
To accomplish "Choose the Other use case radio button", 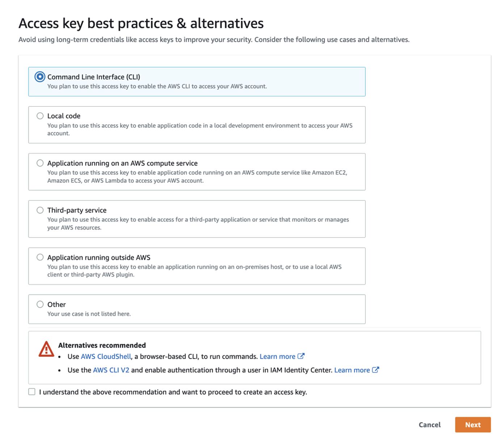I will point(40,304).
